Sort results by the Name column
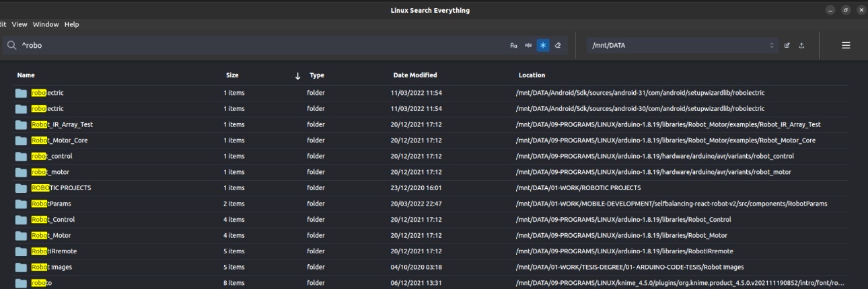This screenshot has height=289, width=868. [x=26, y=75]
